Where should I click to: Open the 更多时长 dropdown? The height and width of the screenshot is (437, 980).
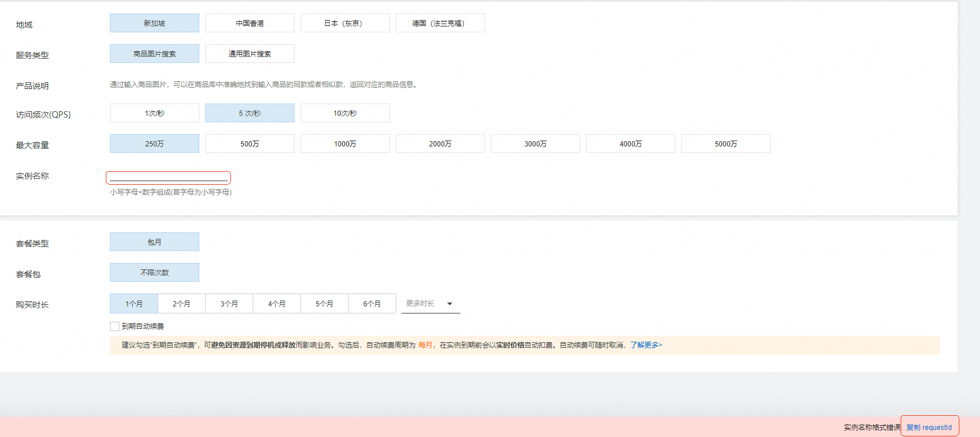431,303
